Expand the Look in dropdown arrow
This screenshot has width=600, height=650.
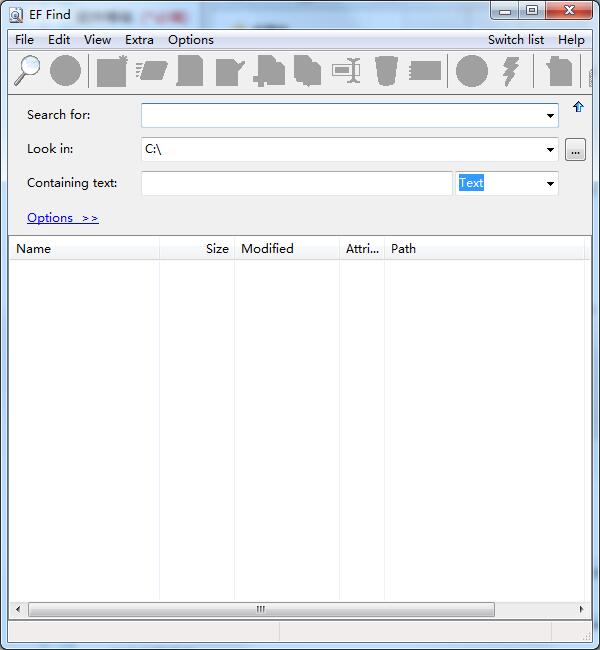coord(550,150)
